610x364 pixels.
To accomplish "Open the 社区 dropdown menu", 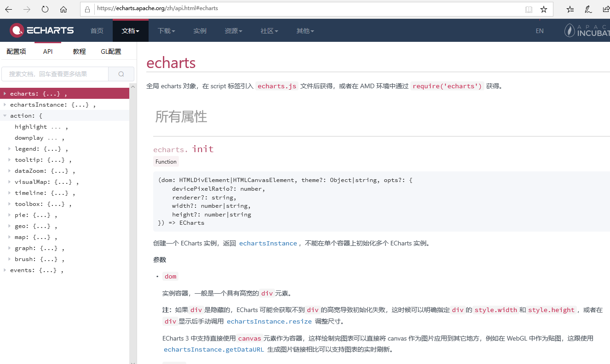I will click(269, 31).
